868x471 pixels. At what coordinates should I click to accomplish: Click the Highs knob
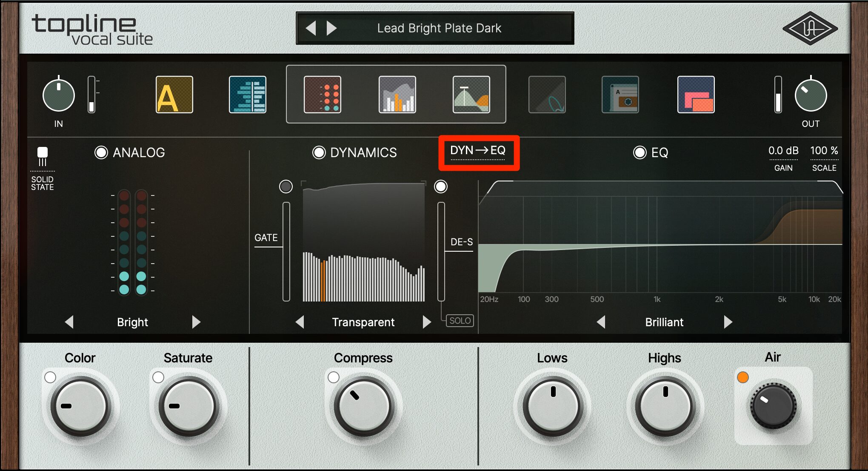coord(665,406)
